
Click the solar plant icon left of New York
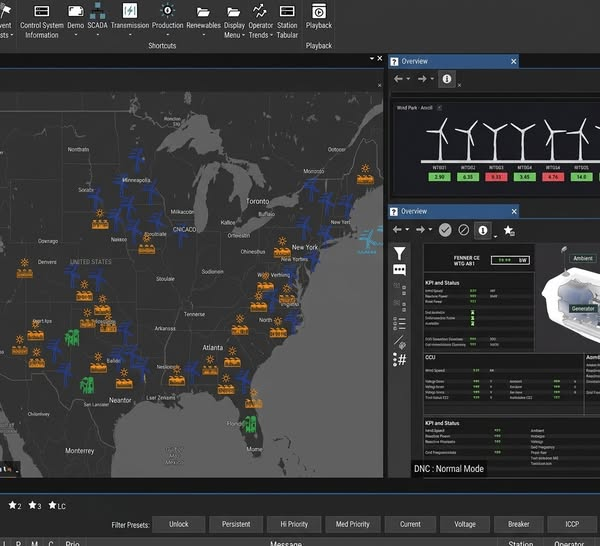pos(282,247)
